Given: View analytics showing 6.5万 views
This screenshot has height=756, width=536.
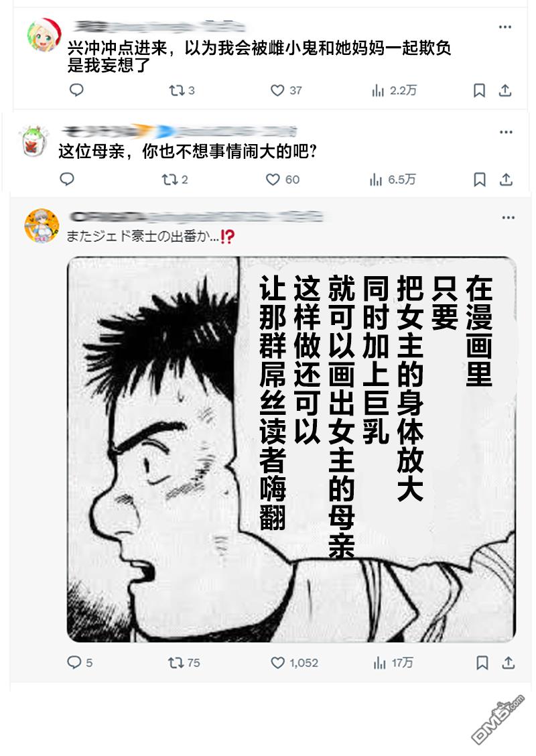Looking at the screenshot, I should coord(393,180).
